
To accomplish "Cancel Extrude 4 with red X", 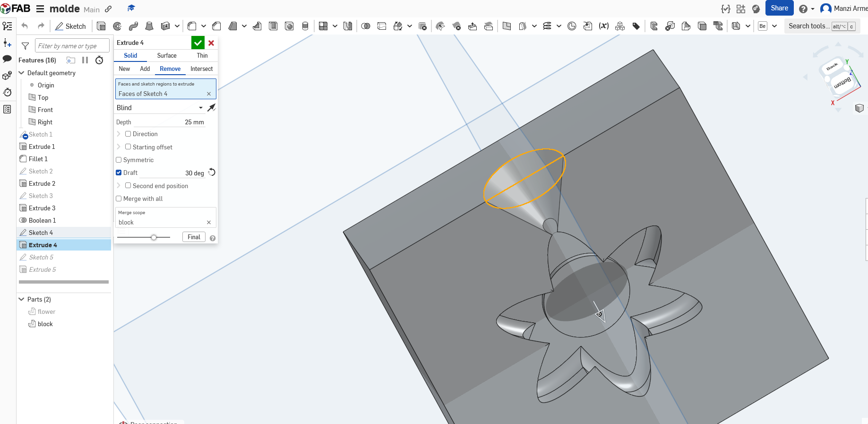I will click(x=211, y=43).
